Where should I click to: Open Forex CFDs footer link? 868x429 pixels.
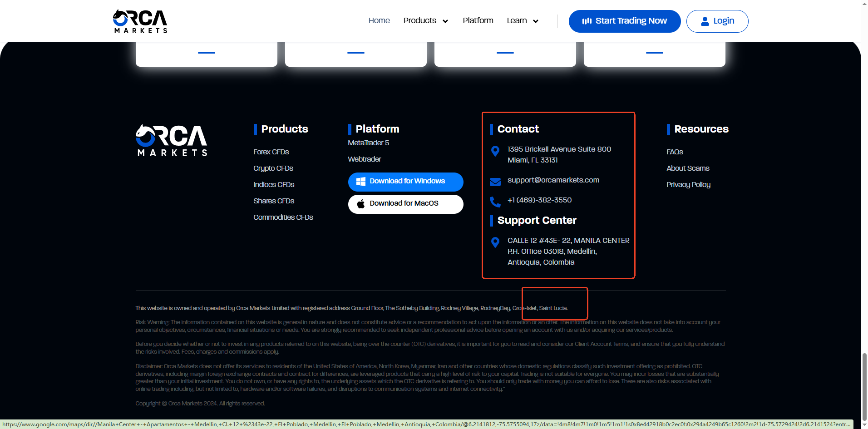tap(271, 152)
